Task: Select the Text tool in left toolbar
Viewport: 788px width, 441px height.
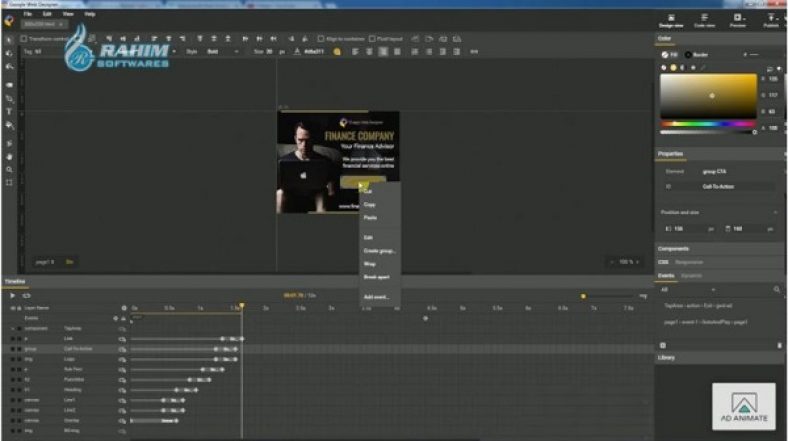Action: [x=9, y=111]
